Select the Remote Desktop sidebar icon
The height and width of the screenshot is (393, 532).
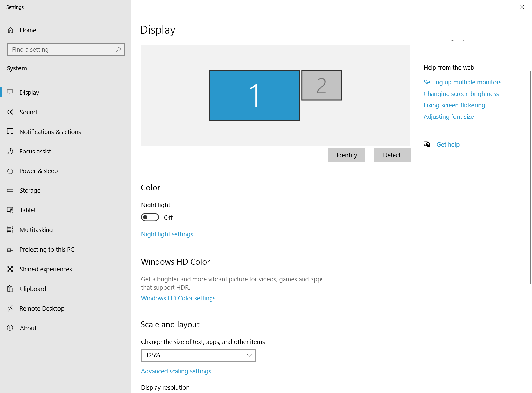pos(10,308)
